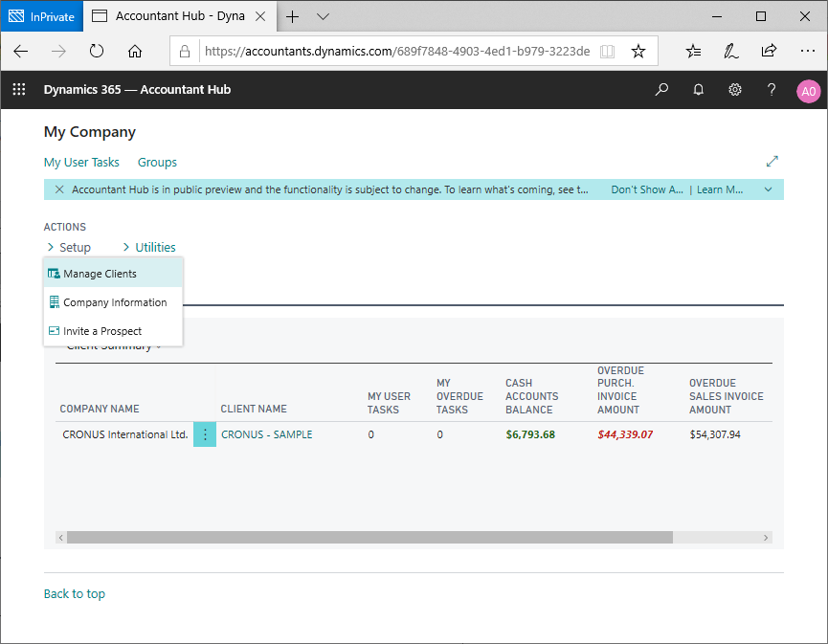The image size is (828, 644).
Task: Click the table scrollbar right arrow
Action: point(766,538)
